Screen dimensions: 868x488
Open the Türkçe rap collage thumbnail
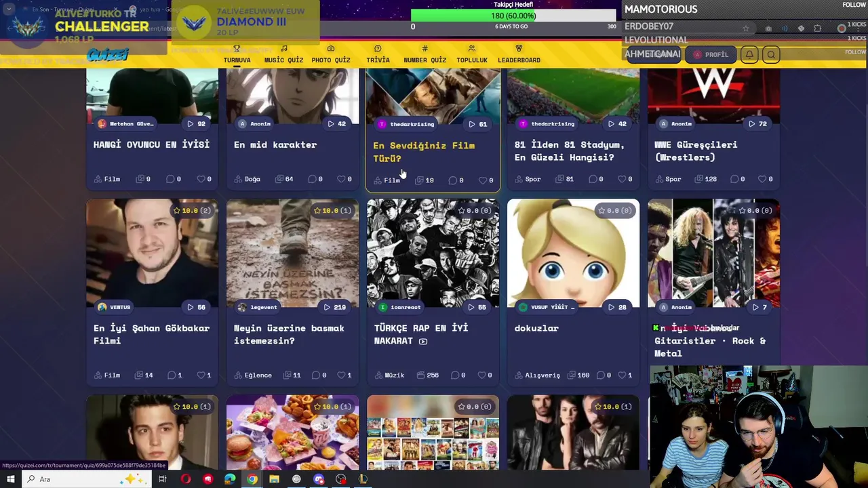[x=433, y=253]
